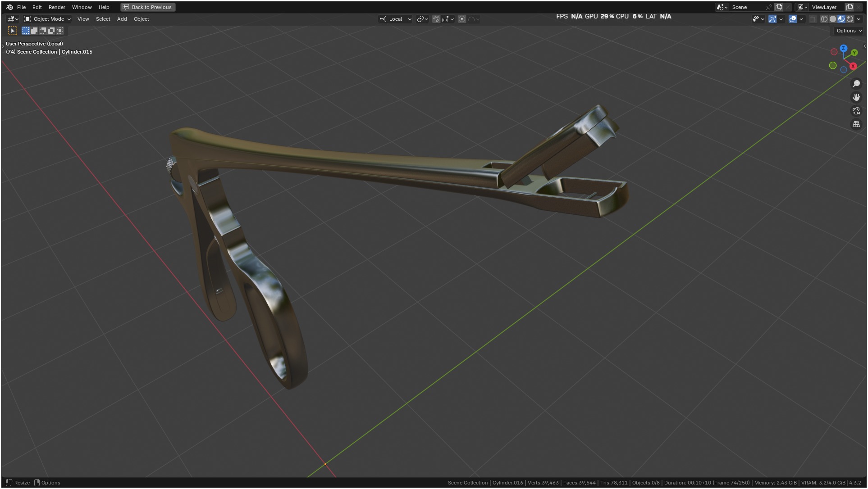Image resolution: width=868 pixels, height=489 pixels.
Task: Open the Local transform orientation dropdown
Action: pos(396,19)
